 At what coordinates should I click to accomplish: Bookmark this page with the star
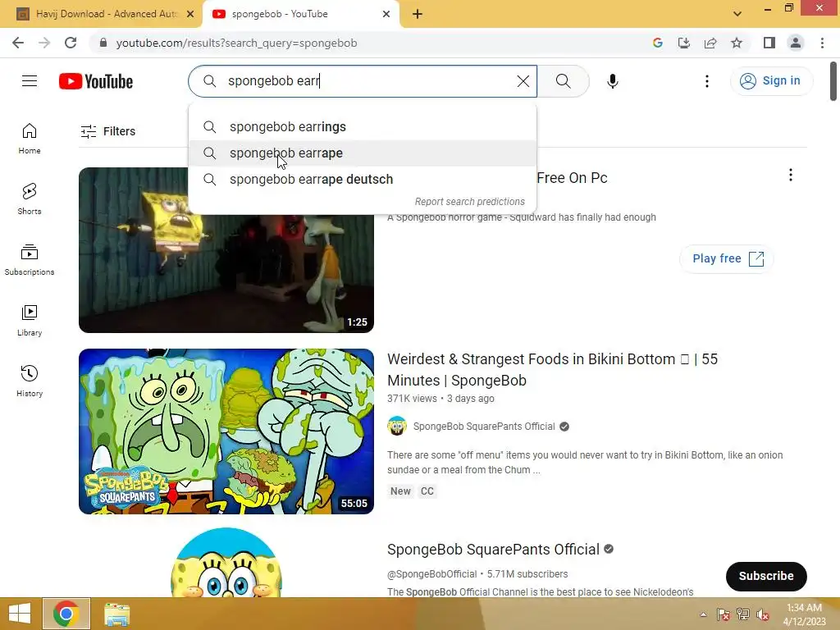click(x=737, y=43)
